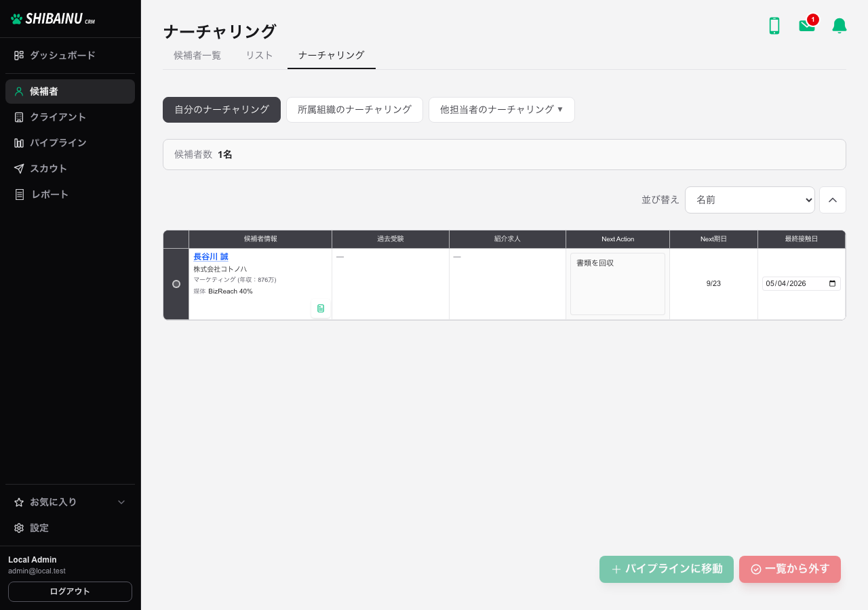
Task: Select the radio button for 長谷川 誠
Action: (x=176, y=284)
